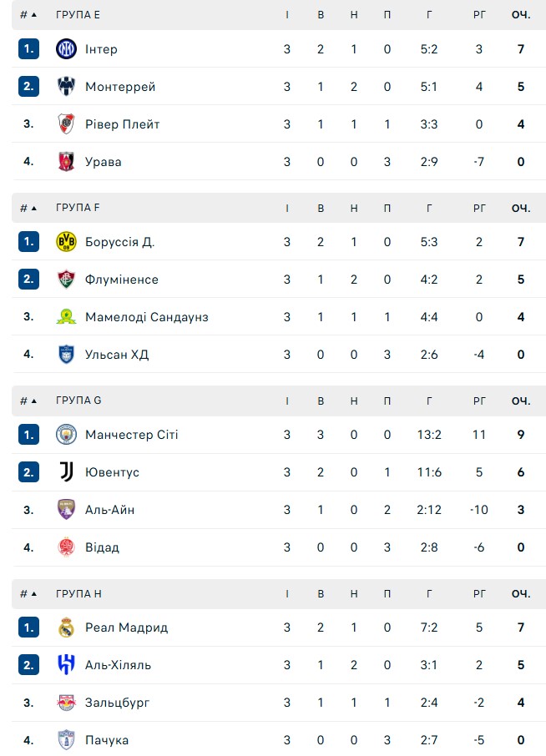Sort Group H by points column ОЧ.
The height and width of the screenshot is (756, 546).
tap(521, 593)
